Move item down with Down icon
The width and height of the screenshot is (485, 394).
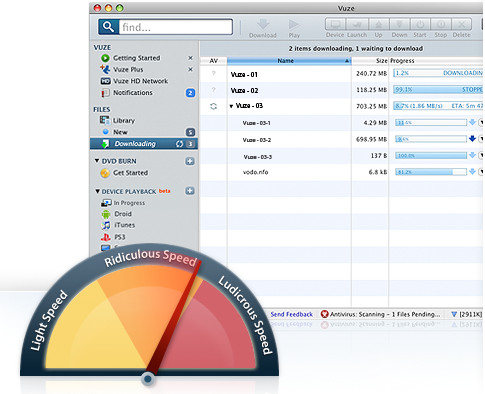tap(399, 24)
